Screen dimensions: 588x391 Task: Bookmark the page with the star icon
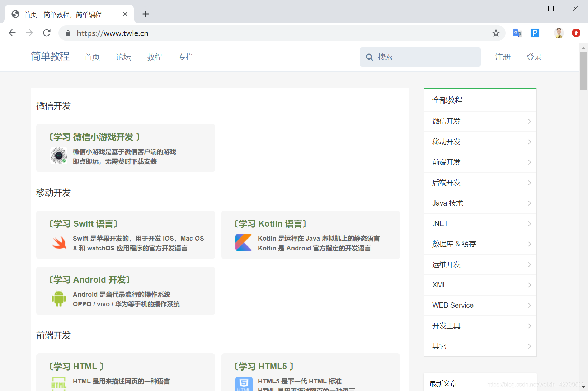(496, 33)
